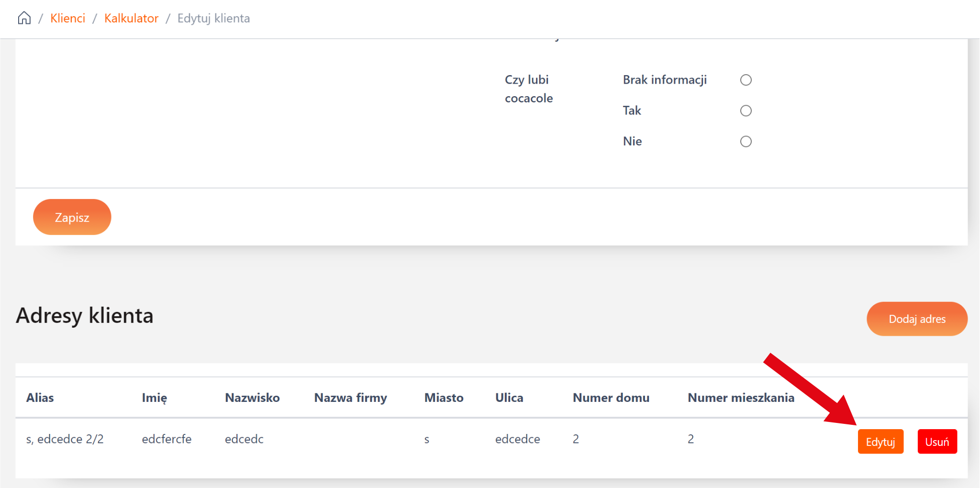
Task: Click the Dodaj adres button
Action: pos(916,319)
